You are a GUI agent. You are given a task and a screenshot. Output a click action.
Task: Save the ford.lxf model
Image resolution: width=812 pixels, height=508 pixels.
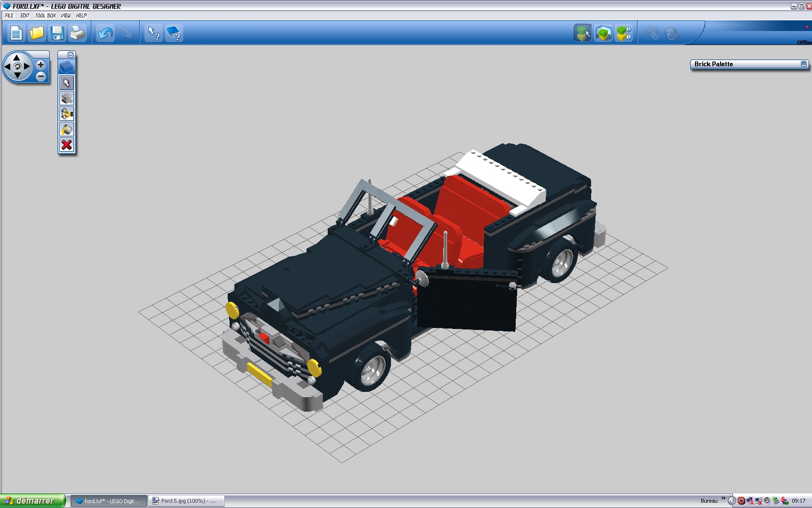[x=57, y=33]
